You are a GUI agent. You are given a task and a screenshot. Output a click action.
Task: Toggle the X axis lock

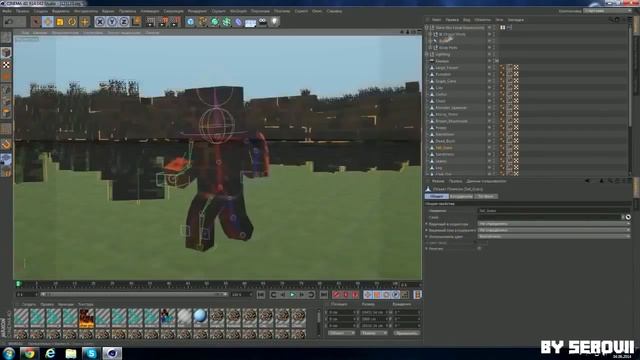coord(100,22)
